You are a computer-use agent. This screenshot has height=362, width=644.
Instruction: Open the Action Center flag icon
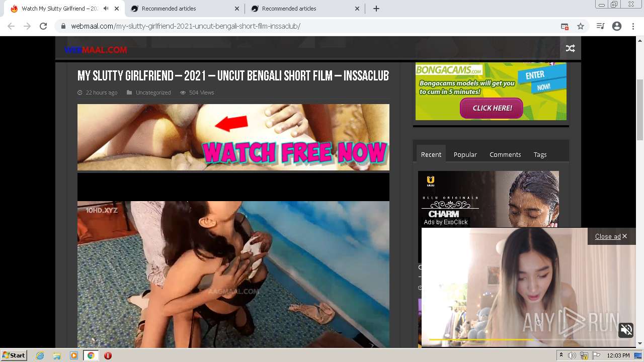596,355
